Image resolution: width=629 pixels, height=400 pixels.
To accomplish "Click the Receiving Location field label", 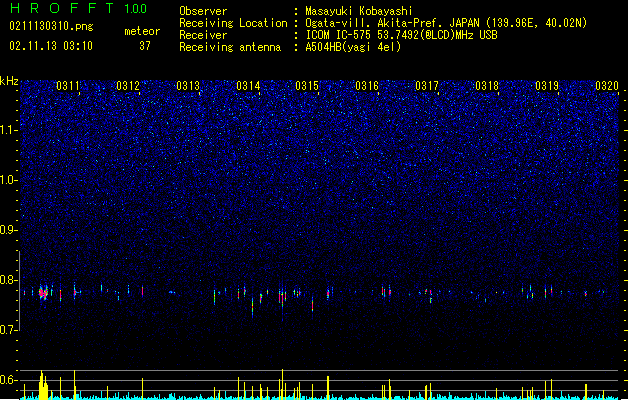I will (x=233, y=23).
